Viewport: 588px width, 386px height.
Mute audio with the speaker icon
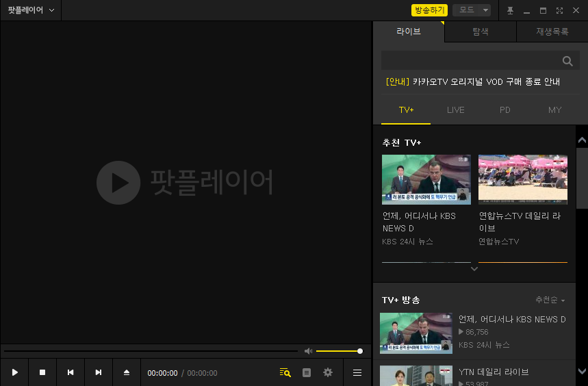(308, 351)
